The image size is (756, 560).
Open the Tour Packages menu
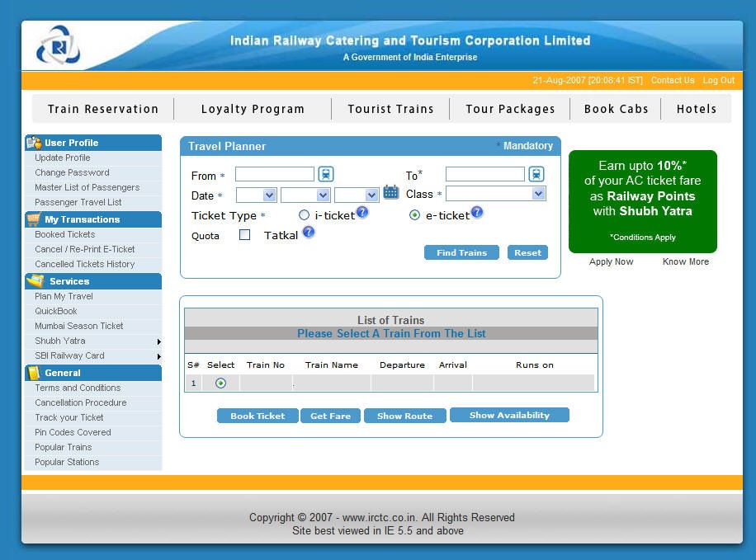click(510, 109)
